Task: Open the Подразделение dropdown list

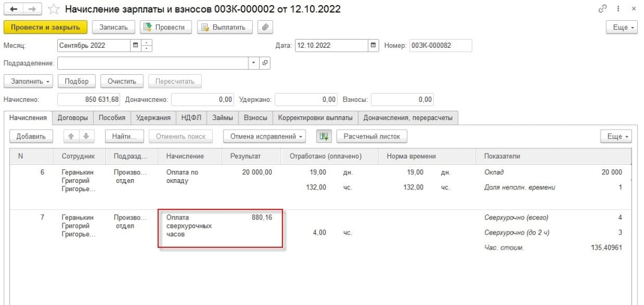Action: coord(253,63)
